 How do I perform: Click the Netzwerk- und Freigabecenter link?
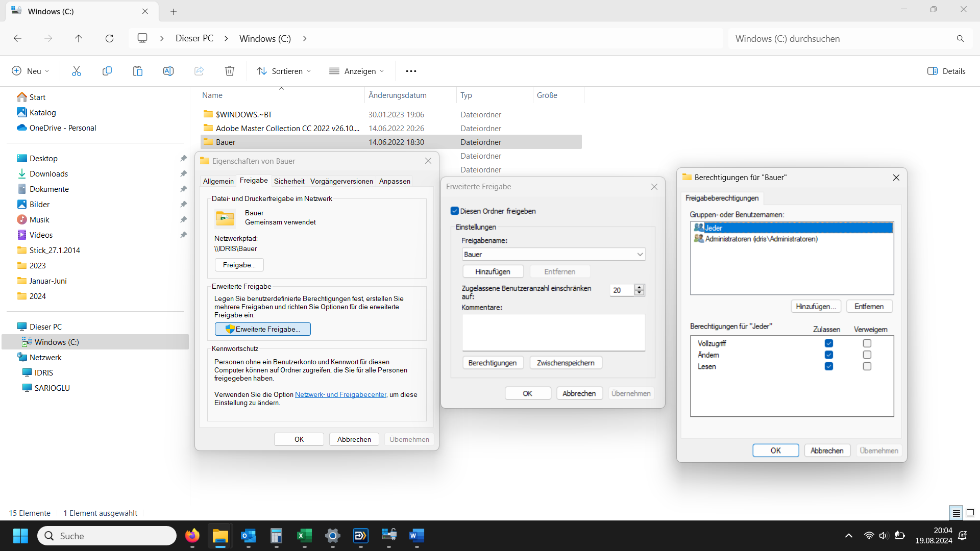click(x=340, y=394)
